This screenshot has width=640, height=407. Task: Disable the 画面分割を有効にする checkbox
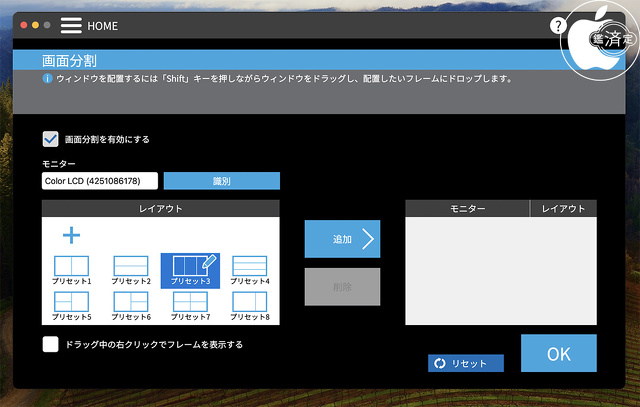coord(51,139)
